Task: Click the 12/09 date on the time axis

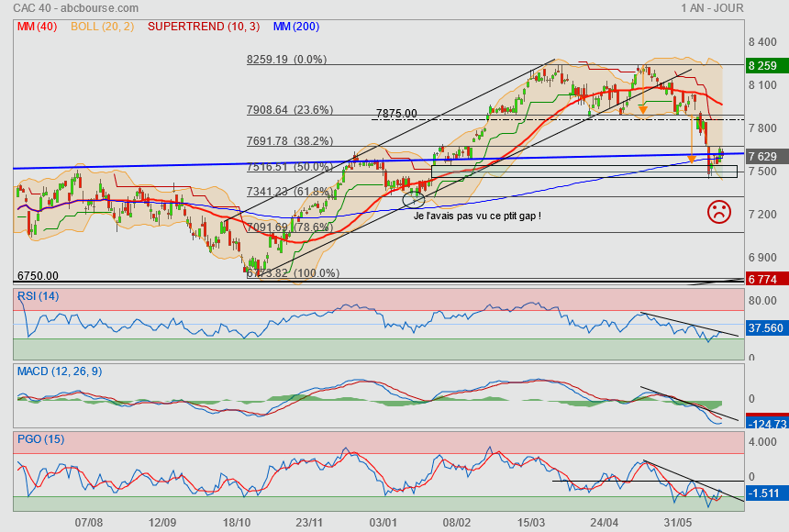Action: [x=162, y=523]
